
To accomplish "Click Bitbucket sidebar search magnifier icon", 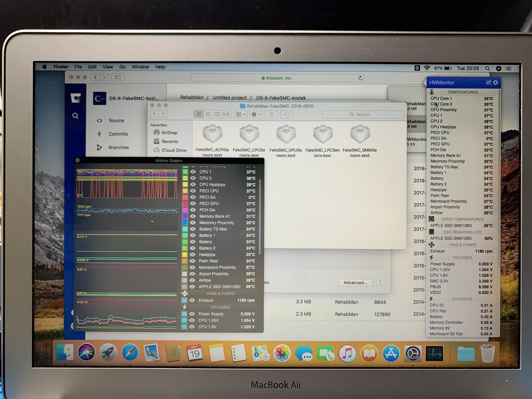I will [76, 116].
